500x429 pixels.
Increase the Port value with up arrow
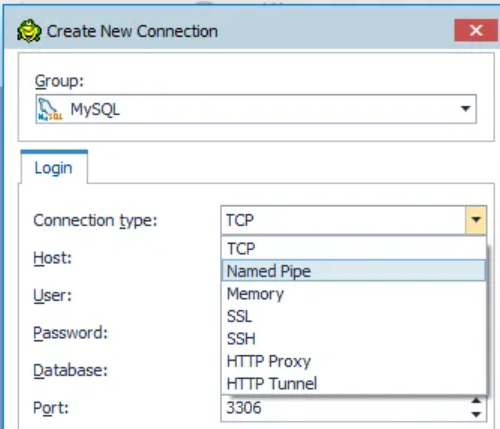click(x=476, y=401)
